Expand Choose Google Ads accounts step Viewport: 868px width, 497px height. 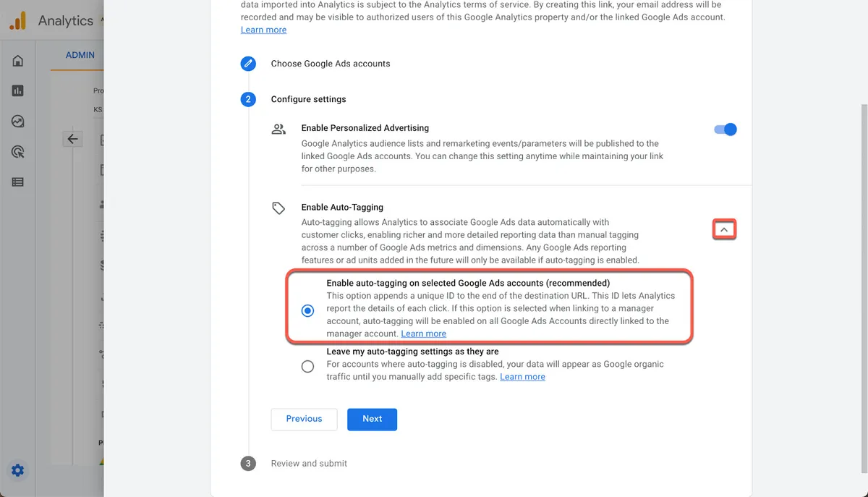[331, 64]
